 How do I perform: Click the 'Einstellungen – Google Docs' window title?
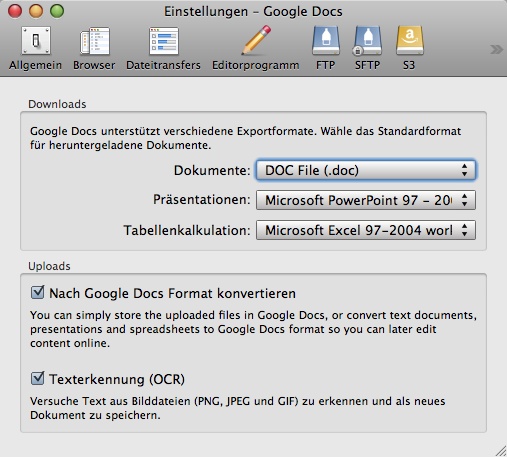coord(253,12)
